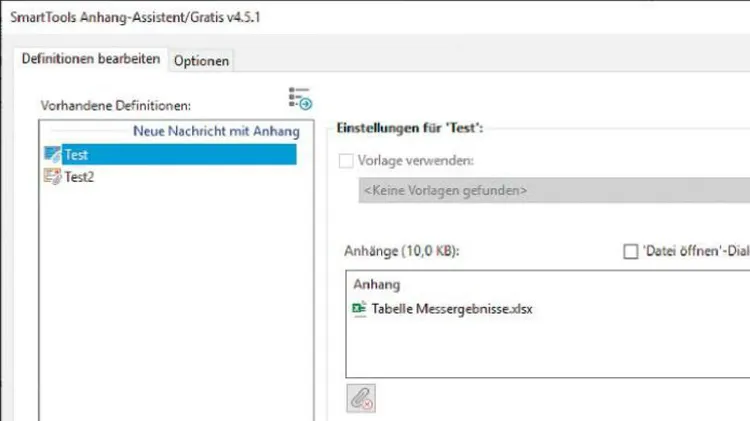Click the Anhang column header

click(376, 285)
